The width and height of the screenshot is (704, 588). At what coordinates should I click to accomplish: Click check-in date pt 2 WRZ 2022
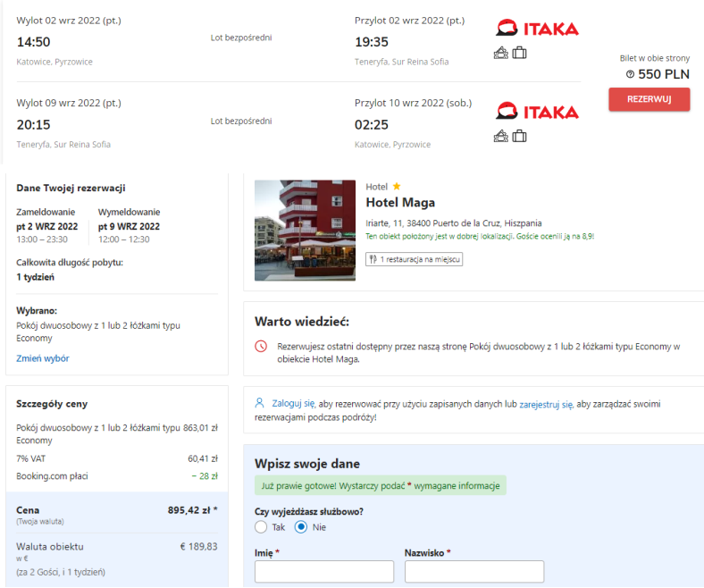point(47,226)
